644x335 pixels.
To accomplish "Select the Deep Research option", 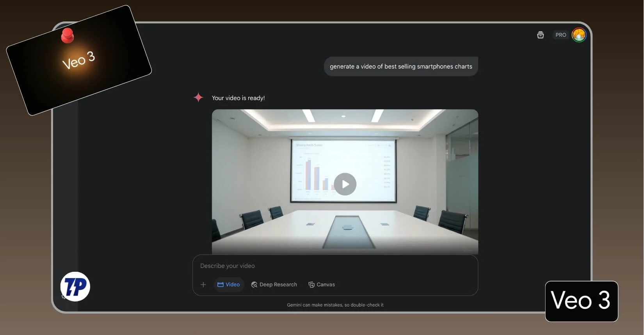I will (274, 285).
